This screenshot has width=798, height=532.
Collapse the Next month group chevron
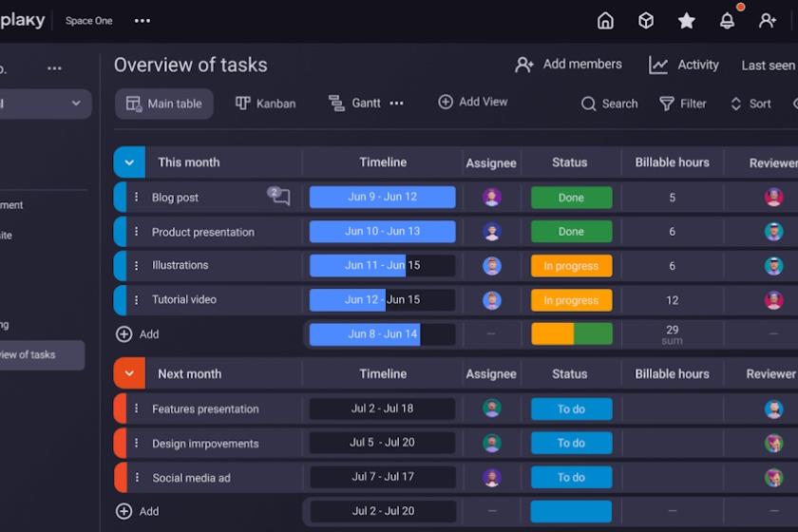129,373
